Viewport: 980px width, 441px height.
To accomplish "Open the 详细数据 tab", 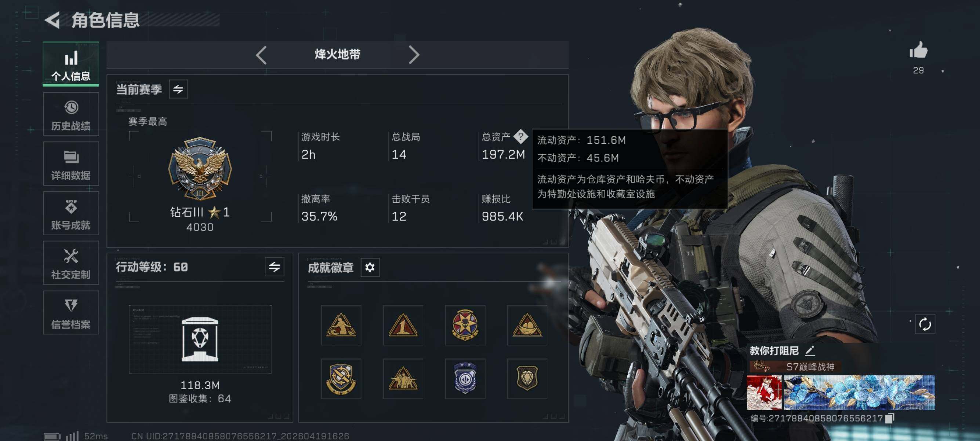I will 71,164.
